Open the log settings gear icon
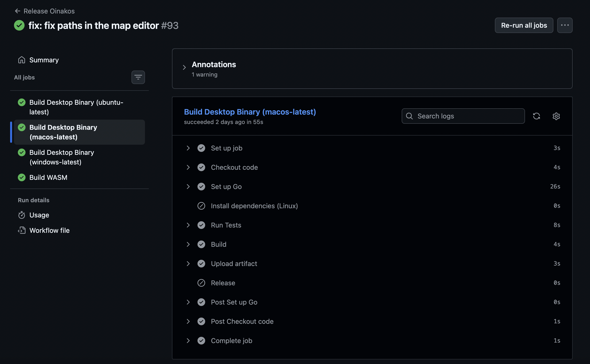Screen dimensions: 590x364 point(556,116)
